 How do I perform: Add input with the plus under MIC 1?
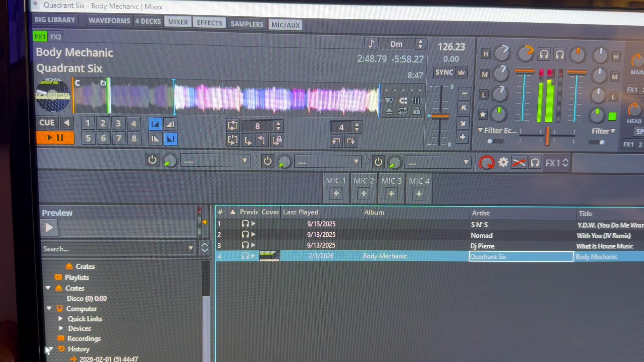pos(336,194)
